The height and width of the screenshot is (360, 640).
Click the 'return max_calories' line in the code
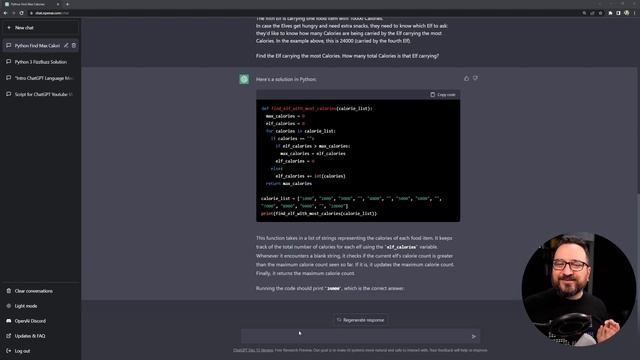[289, 184]
